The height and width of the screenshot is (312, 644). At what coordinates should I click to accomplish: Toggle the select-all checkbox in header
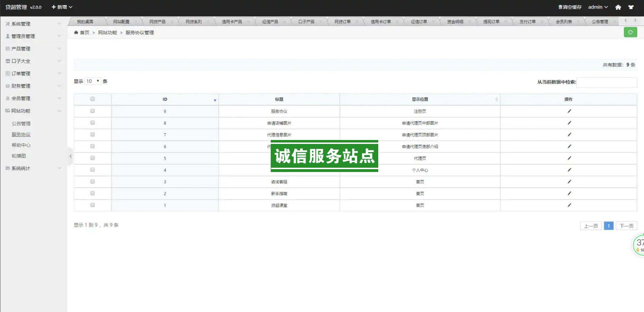(92, 99)
